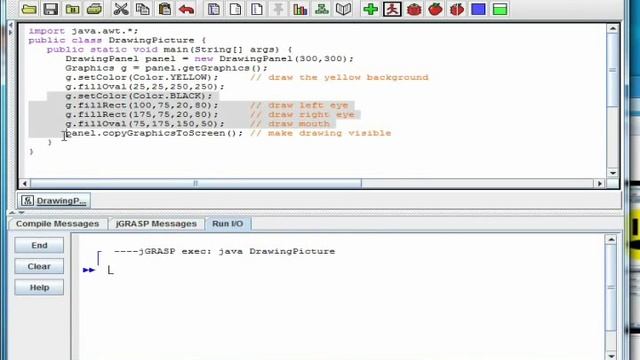Compile with the green plus icon
Image resolution: width=640 pixels, height=360 pixels.
point(370,9)
